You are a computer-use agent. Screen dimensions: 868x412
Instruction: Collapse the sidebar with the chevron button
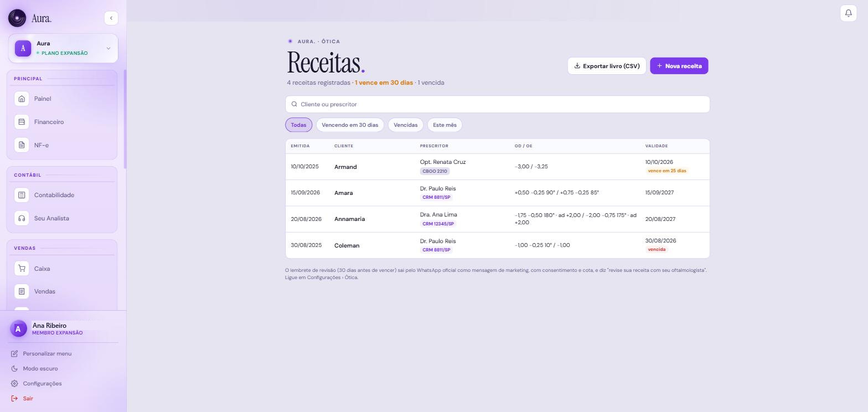[x=111, y=18]
